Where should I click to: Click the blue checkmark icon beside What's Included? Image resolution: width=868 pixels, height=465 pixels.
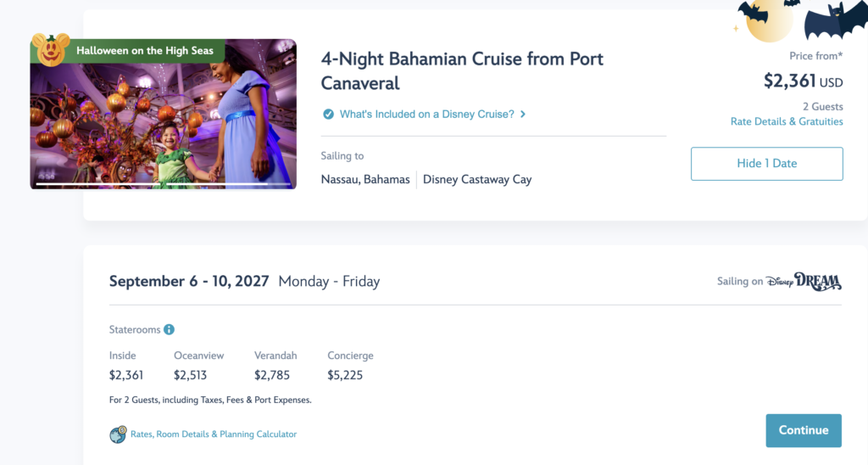point(328,115)
